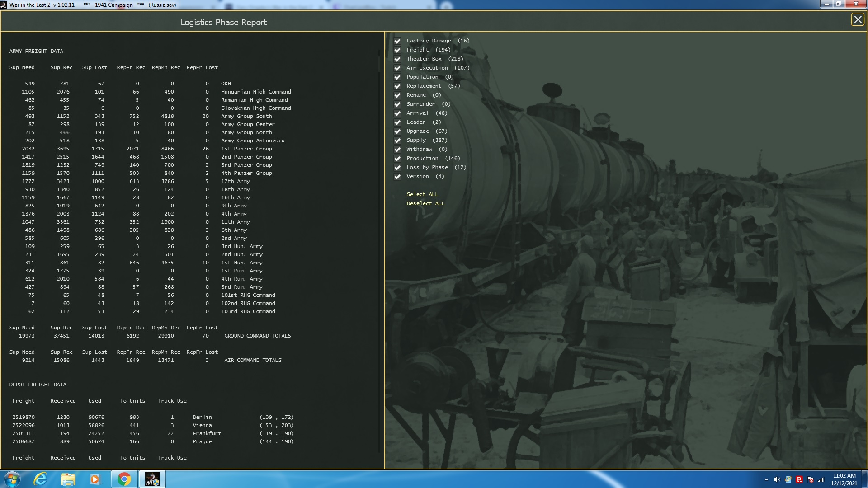Click the taskbar clock showing 11:02 AM
The height and width of the screenshot is (488, 868).
844,479
